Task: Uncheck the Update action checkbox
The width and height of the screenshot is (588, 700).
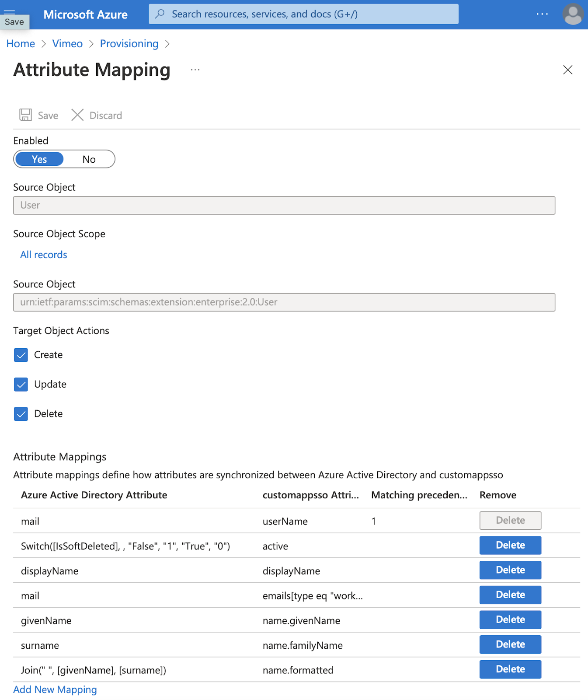Action: pos(21,384)
